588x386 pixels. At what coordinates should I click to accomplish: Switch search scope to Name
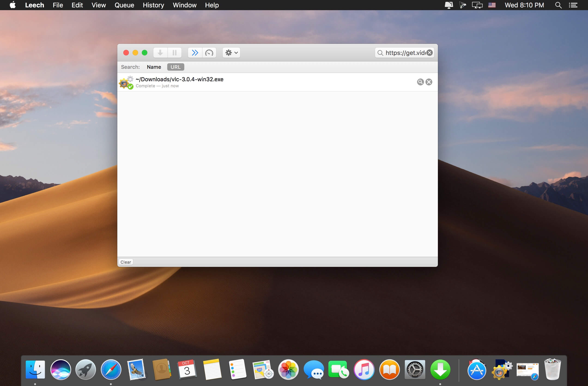[x=154, y=67]
